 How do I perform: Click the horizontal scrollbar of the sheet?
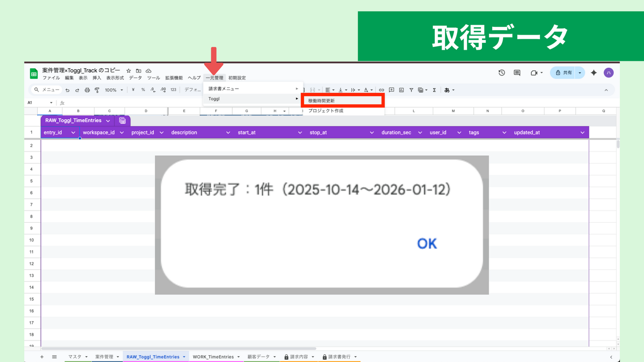pos(179,348)
